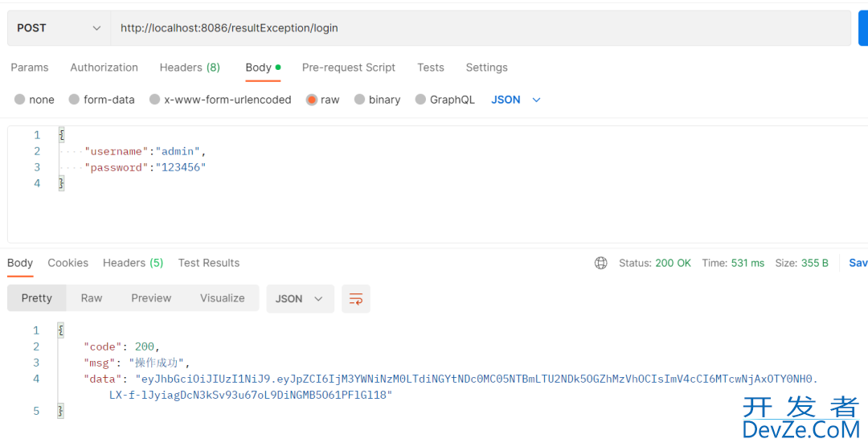868x447 pixels.
Task: Click the globe network icon near Status
Action: pyautogui.click(x=600, y=263)
